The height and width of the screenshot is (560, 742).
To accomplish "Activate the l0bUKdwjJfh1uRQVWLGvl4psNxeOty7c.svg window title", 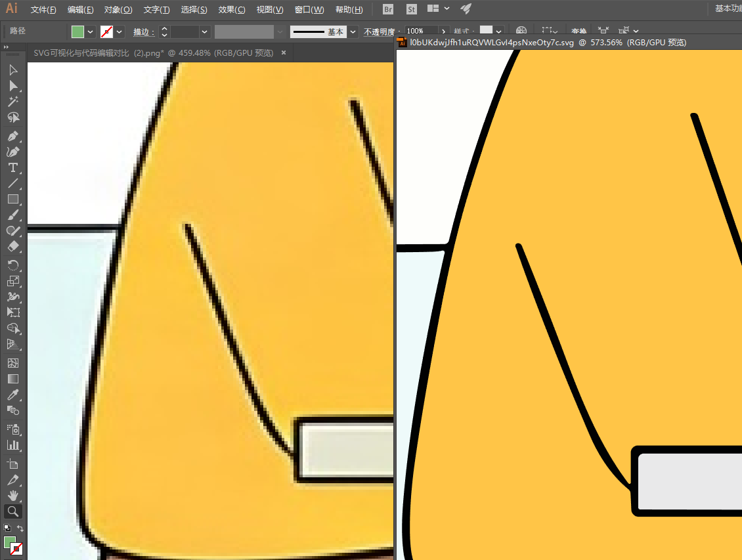I will [x=548, y=43].
